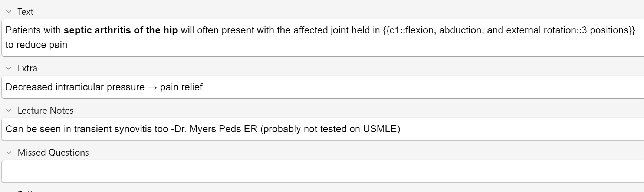Click the bold phrase septic arthritis of the hip

tap(121, 30)
